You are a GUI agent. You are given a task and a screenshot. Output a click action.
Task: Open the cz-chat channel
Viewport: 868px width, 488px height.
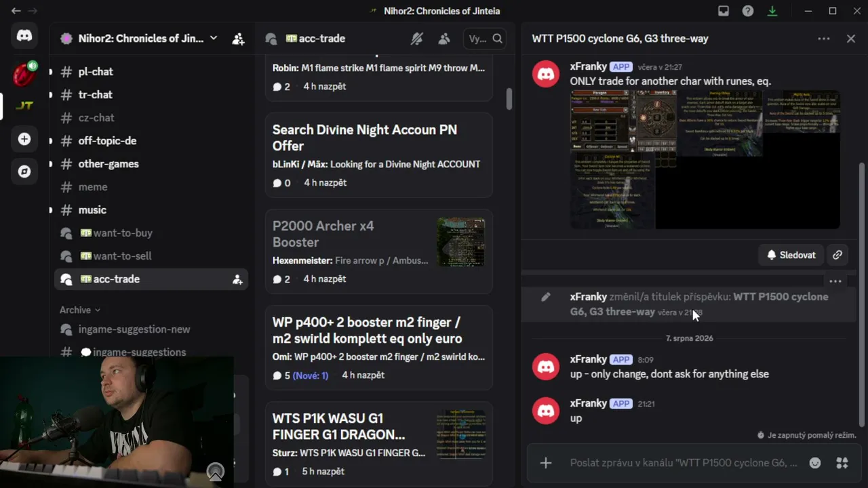151,117
